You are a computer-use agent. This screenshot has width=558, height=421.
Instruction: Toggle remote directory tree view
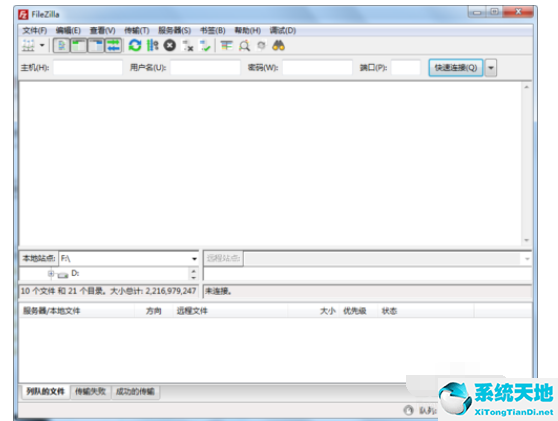96,46
